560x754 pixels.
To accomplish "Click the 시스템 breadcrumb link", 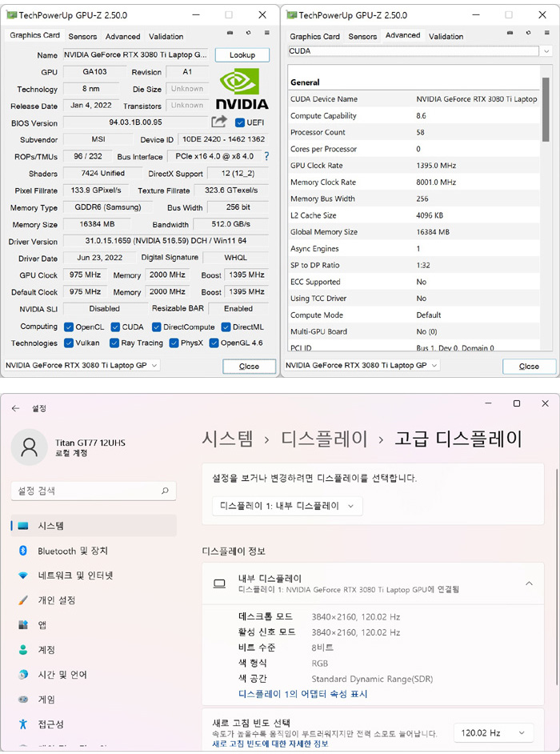I will [227, 439].
